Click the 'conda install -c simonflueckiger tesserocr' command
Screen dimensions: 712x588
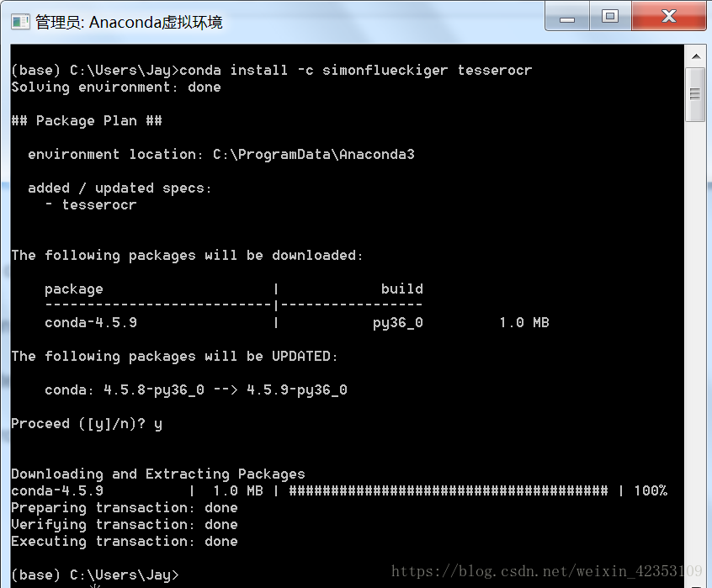pyautogui.click(x=355, y=71)
